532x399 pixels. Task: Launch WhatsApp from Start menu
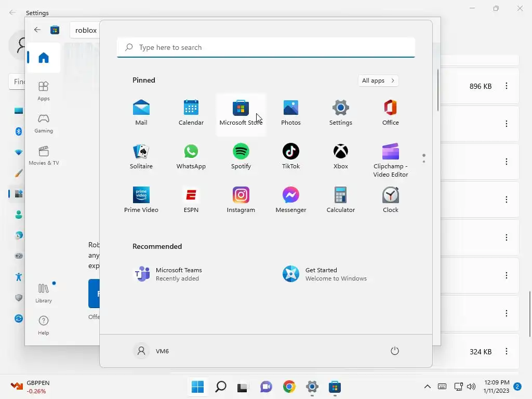tap(191, 157)
